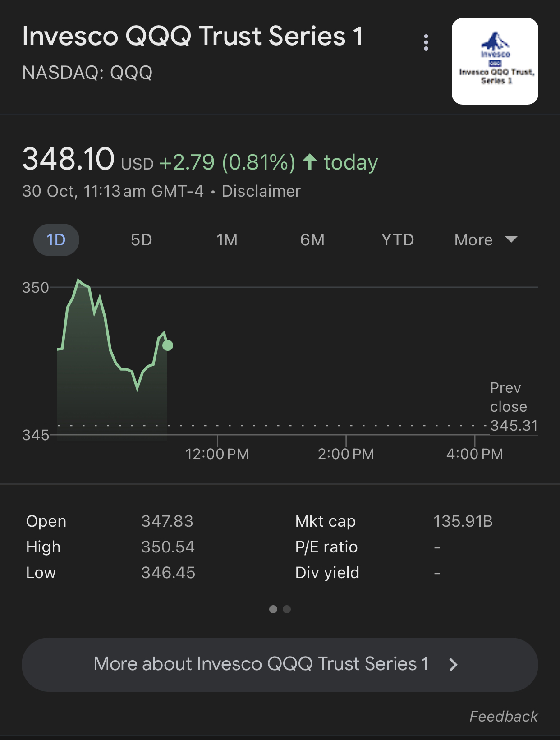This screenshot has height=740, width=560.
Task: Open the Feedback link
Action: (504, 716)
